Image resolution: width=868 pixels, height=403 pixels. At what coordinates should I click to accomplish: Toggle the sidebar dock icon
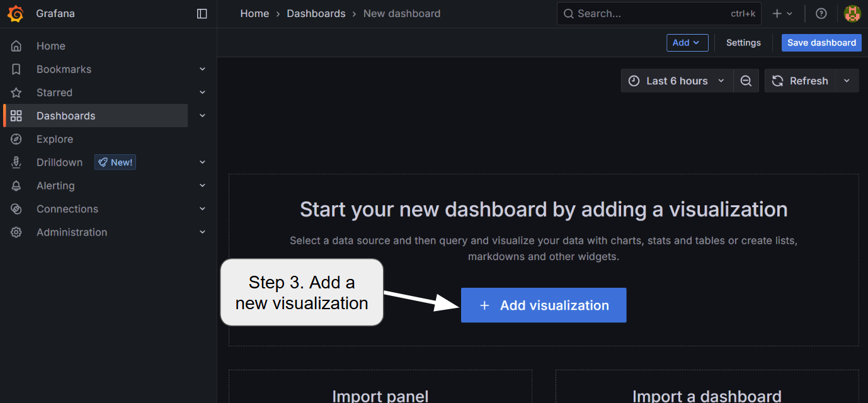[x=202, y=14]
